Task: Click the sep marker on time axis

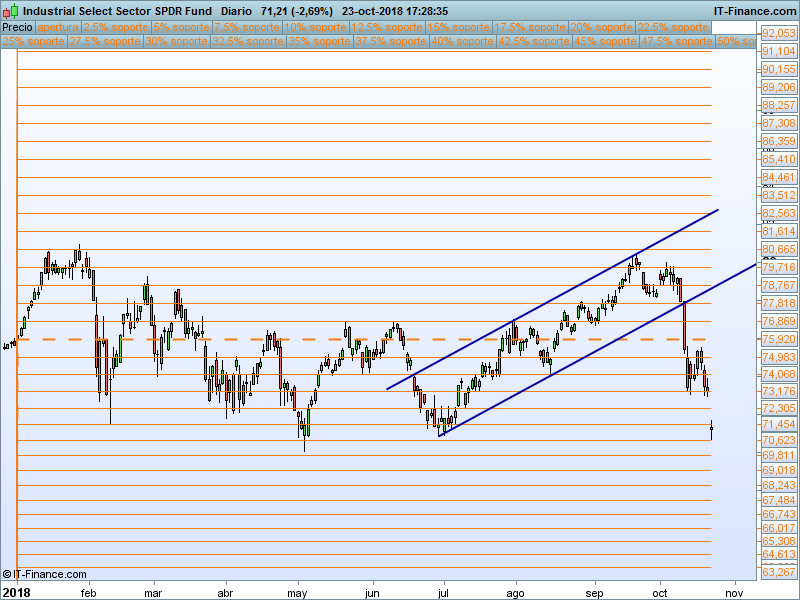Action: coord(594,593)
